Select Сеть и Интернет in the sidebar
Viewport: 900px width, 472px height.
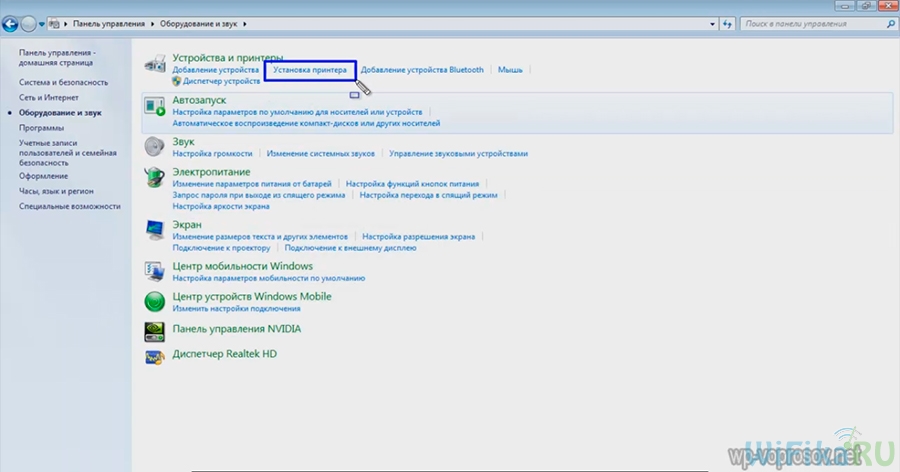pyautogui.click(x=48, y=98)
